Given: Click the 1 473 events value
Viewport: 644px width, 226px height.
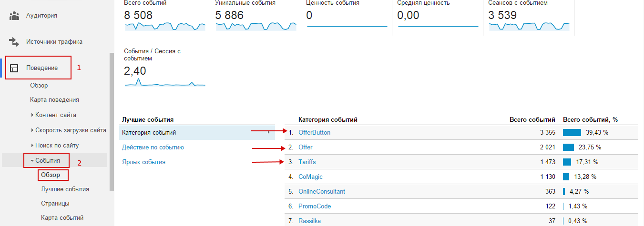Looking at the screenshot, I should pos(547,162).
